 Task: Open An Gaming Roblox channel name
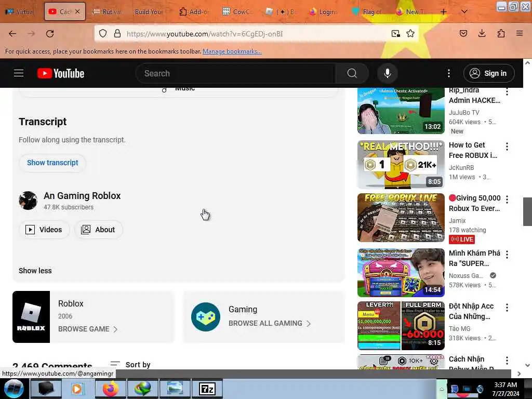click(82, 196)
